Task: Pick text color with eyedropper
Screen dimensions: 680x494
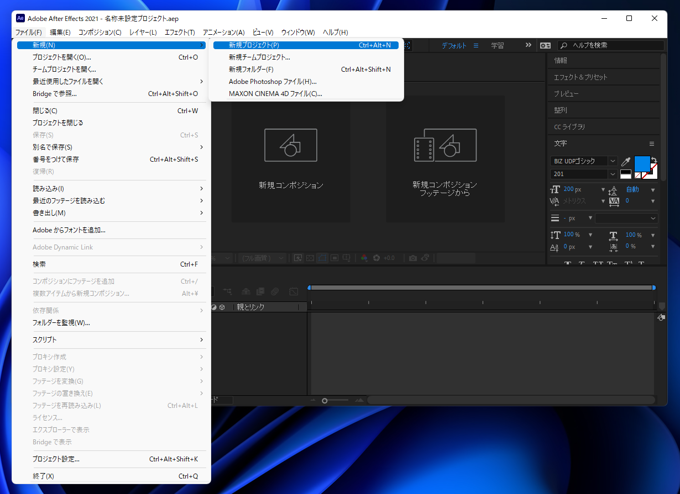Action: [625, 162]
